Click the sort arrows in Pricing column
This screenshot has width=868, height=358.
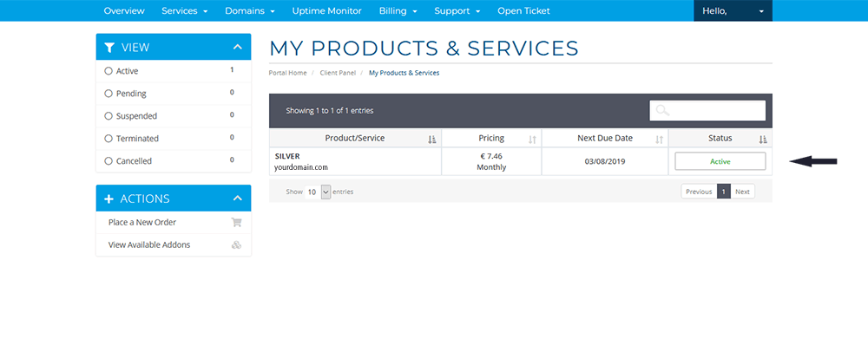click(532, 140)
